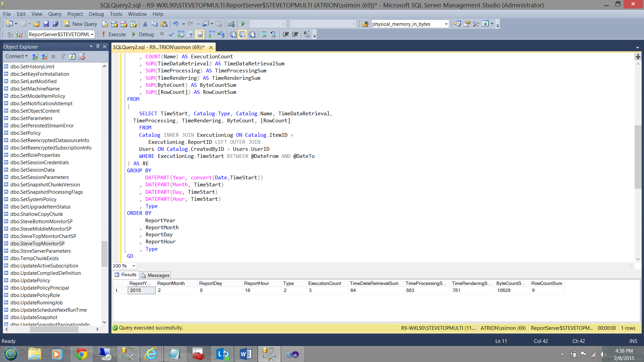Toggle Include Actual Execution Plan button
The image size is (644, 362).
pos(211,34)
